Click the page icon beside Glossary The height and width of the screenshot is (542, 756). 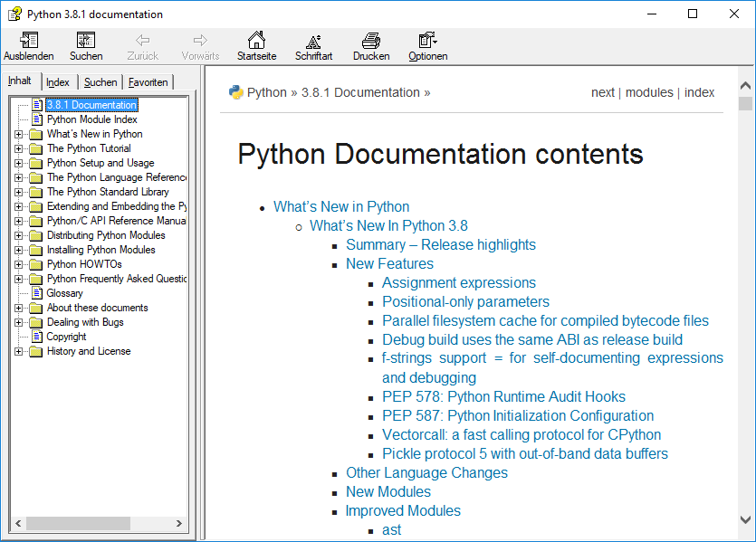(x=37, y=293)
